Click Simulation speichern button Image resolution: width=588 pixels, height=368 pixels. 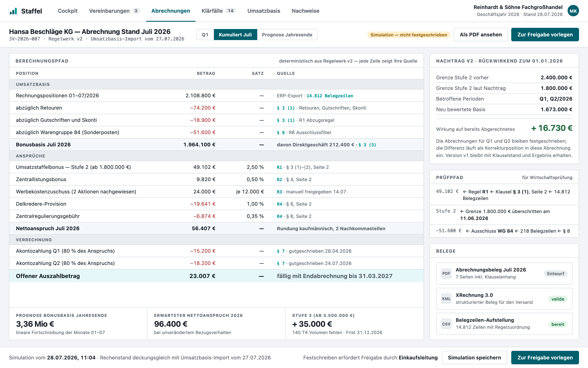[474, 357]
